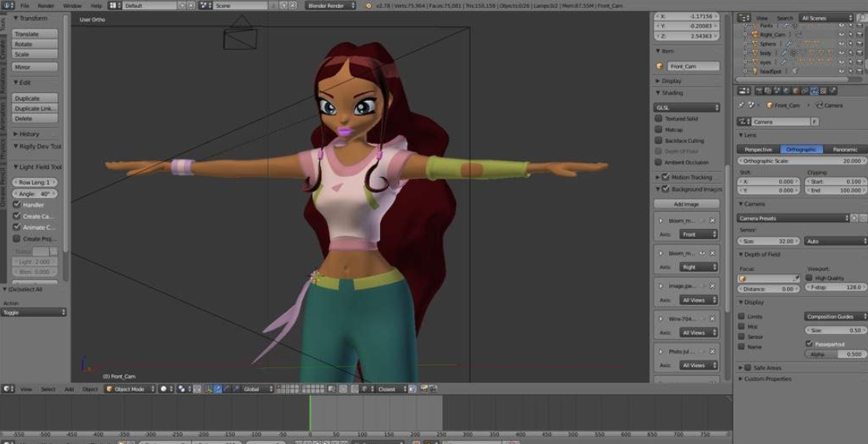868x444 pixels.
Task: Click the camera Object Data properties tab icon
Action: tap(814, 91)
